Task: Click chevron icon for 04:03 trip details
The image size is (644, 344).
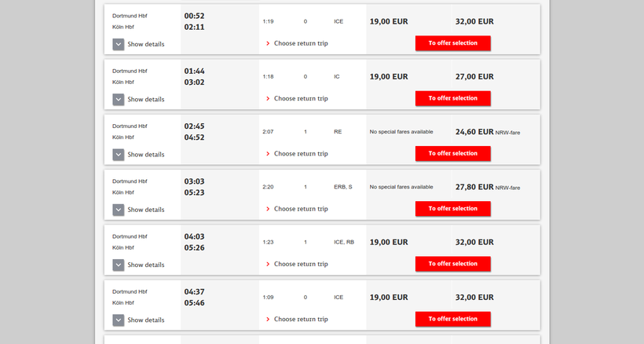Action: (x=119, y=265)
